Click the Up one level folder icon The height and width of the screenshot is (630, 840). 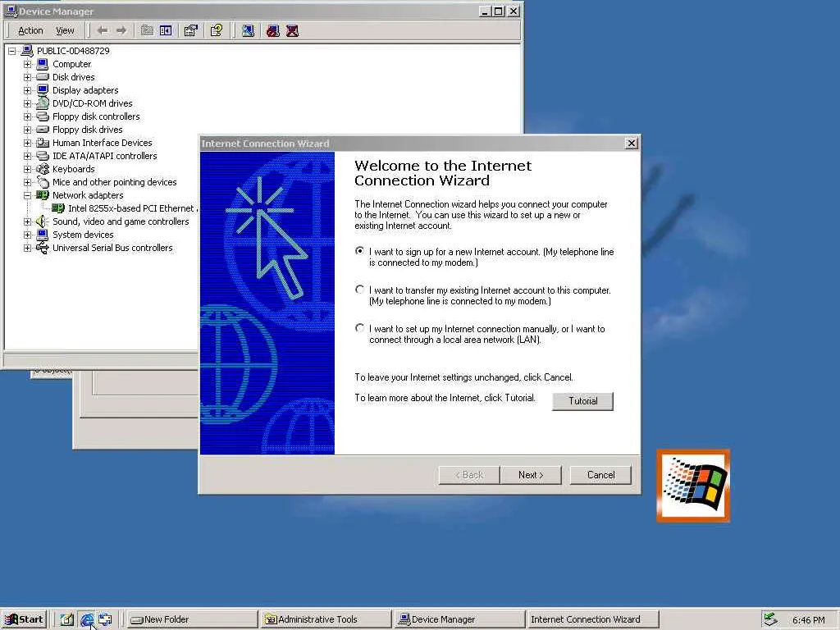[147, 30]
